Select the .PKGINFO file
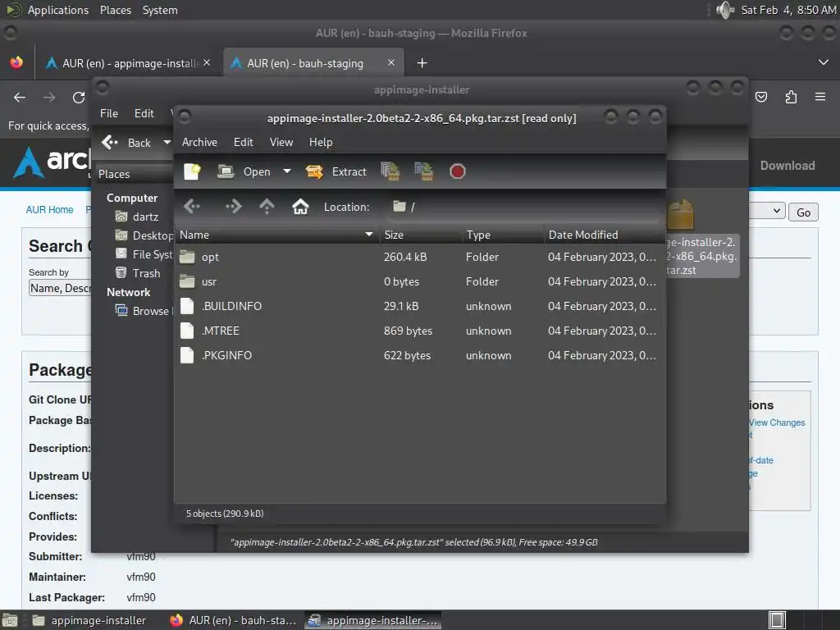 point(420,356)
